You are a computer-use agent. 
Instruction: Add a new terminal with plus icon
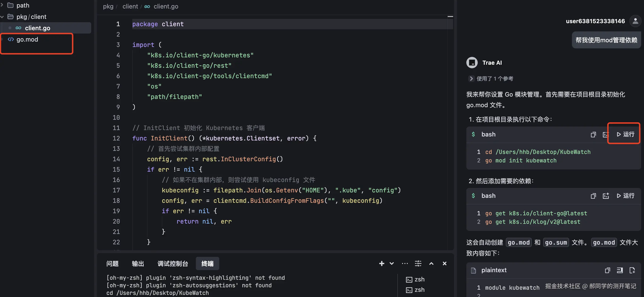[x=382, y=263]
